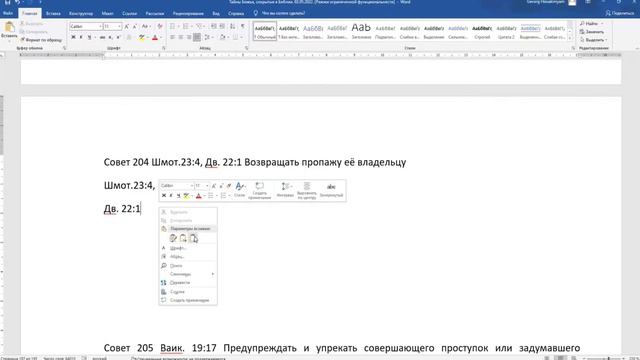Click Зачеркнутый in the mini toolbar
This screenshot has height=360, width=640.
tap(331, 191)
